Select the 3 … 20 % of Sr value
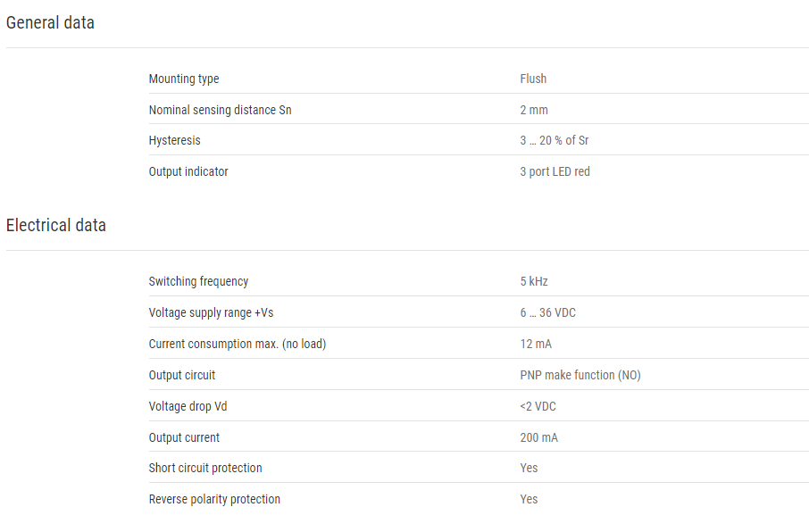 pyautogui.click(x=555, y=140)
